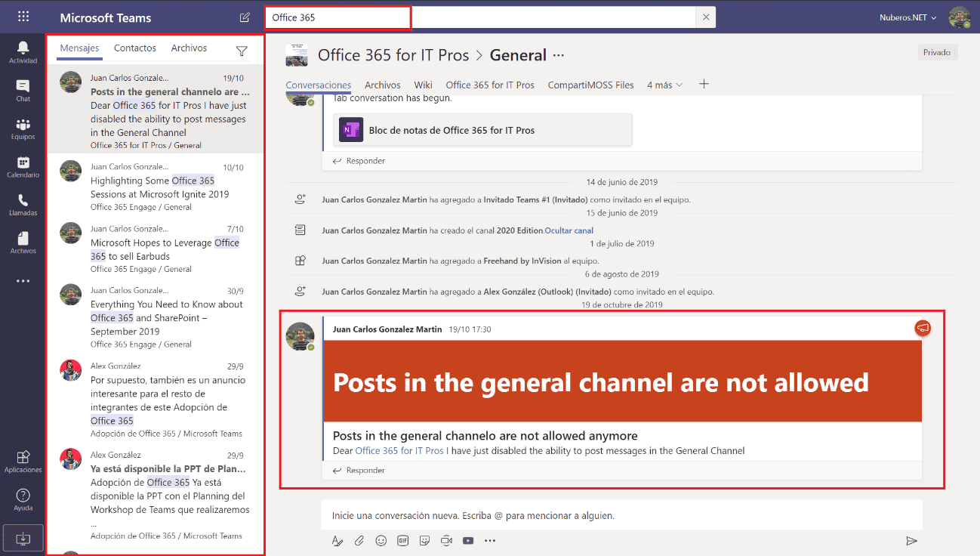Open the Archivos channel tab
The height and width of the screenshot is (556, 980).
pyautogui.click(x=383, y=85)
